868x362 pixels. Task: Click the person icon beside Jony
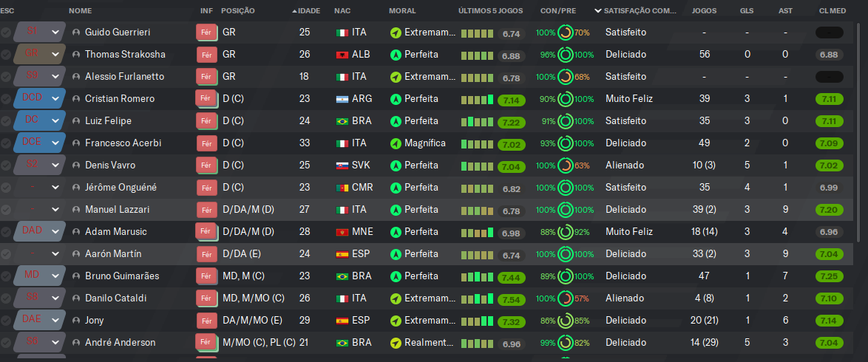(76, 321)
